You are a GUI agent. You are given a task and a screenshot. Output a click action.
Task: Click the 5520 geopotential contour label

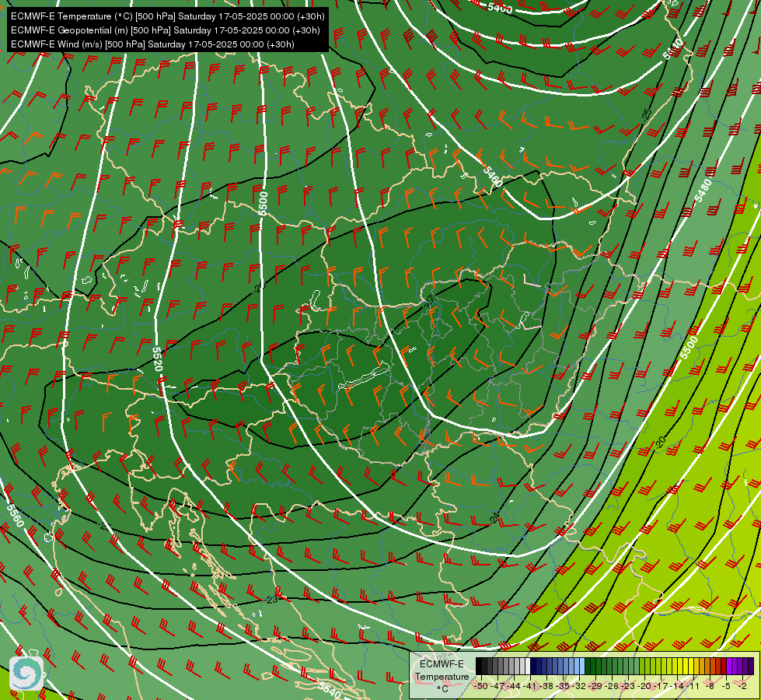point(157,359)
